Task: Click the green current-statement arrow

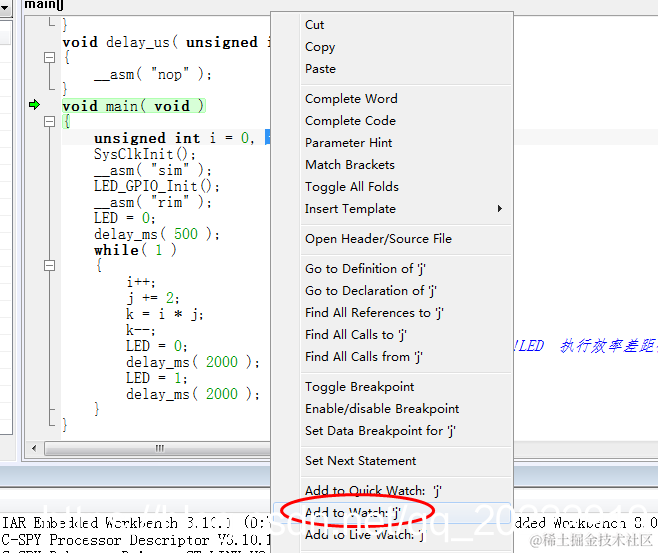Action: 34,104
